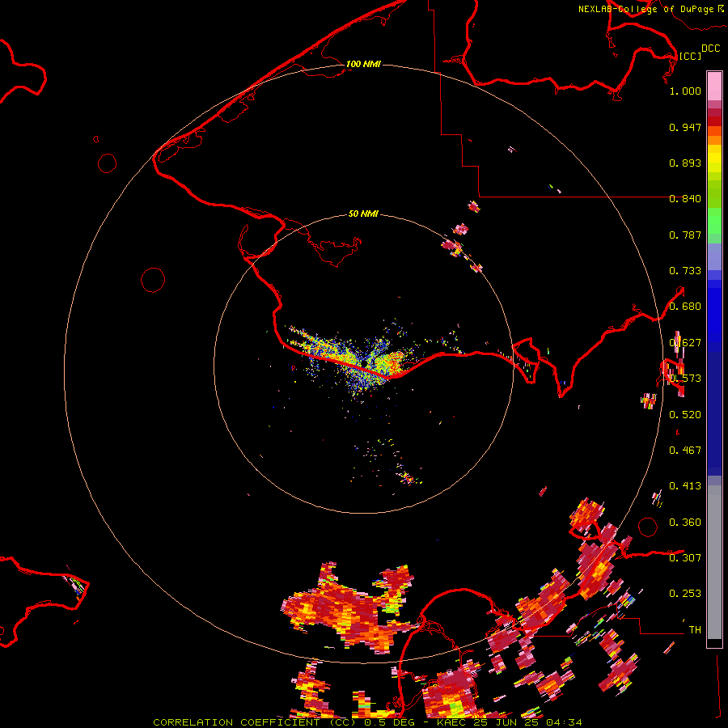728x728 pixels.
Task: Click the [CC] units label above color bar
Action: [x=690, y=56]
